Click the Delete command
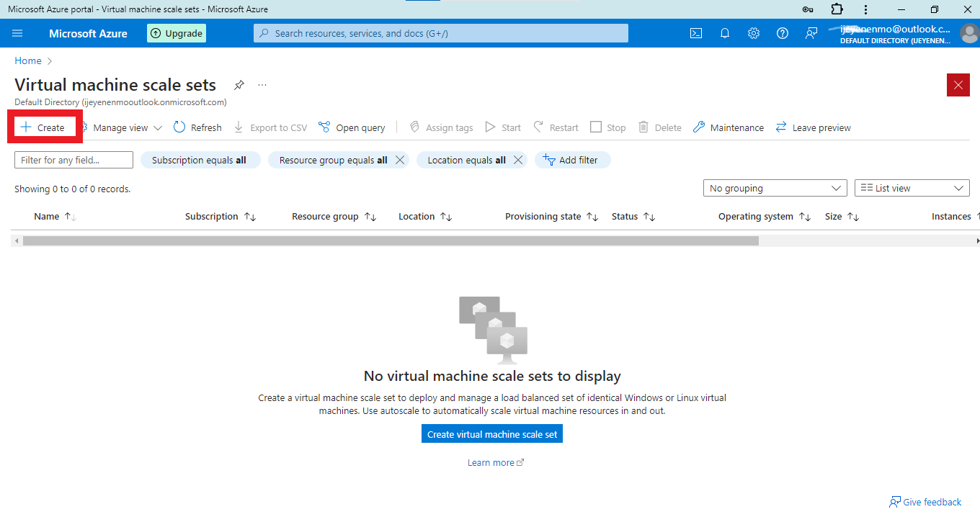 click(660, 127)
